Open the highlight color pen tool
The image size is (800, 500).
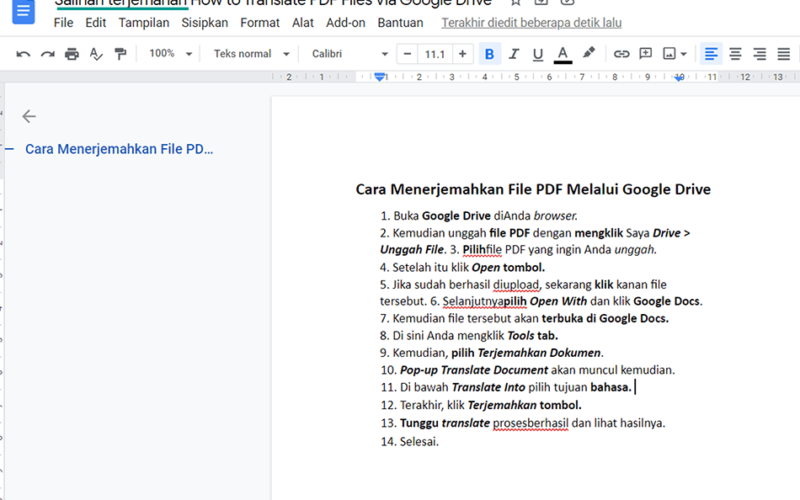click(589, 53)
